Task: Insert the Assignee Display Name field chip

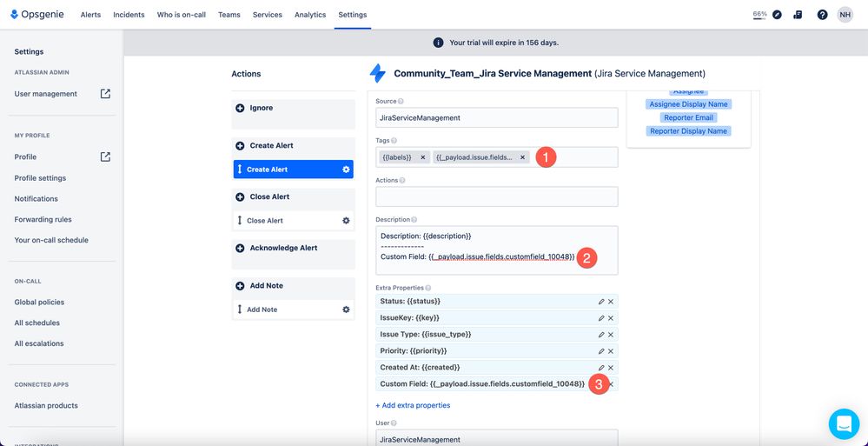Action: [x=689, y=104]
